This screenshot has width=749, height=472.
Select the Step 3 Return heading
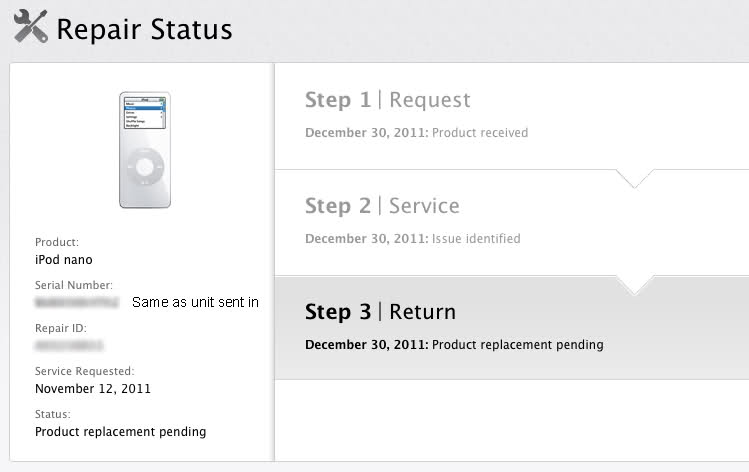point(381,312)
